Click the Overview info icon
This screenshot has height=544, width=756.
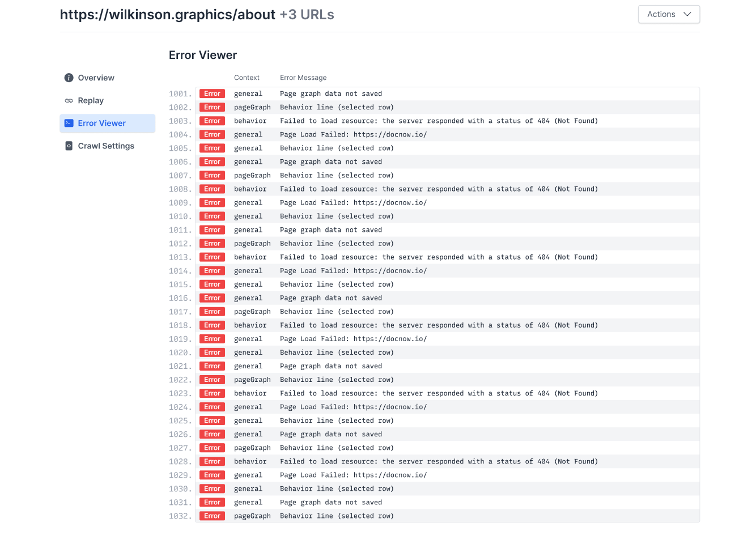[69, 78]
